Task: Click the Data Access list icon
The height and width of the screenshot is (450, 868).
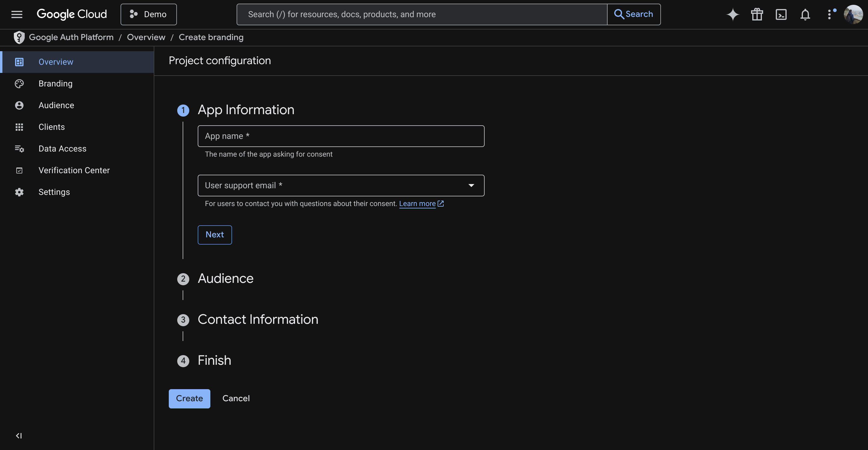Action: [x=19, y=148]
